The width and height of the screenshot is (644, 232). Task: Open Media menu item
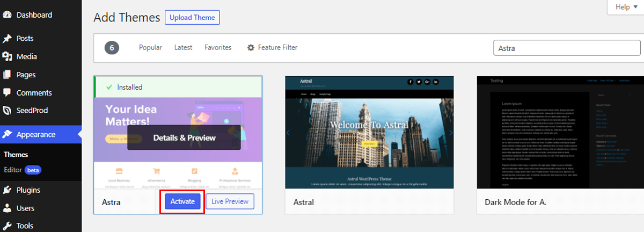41,56
